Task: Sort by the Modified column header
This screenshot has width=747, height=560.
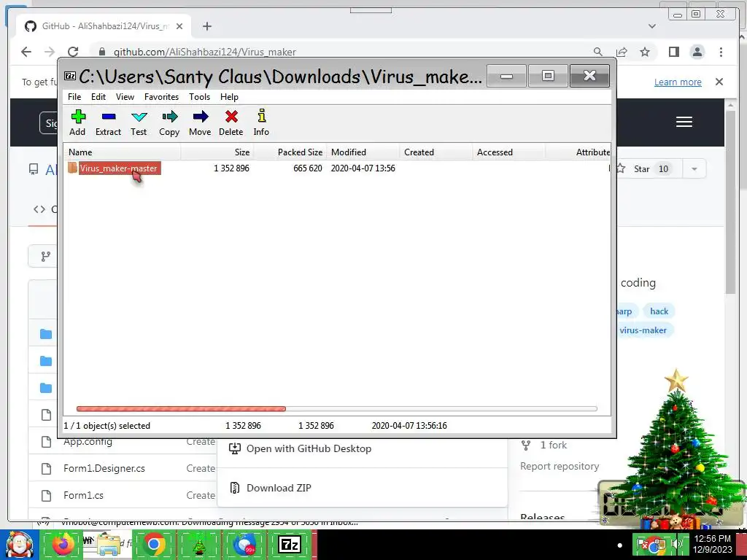Action: (x=363, y=152)
